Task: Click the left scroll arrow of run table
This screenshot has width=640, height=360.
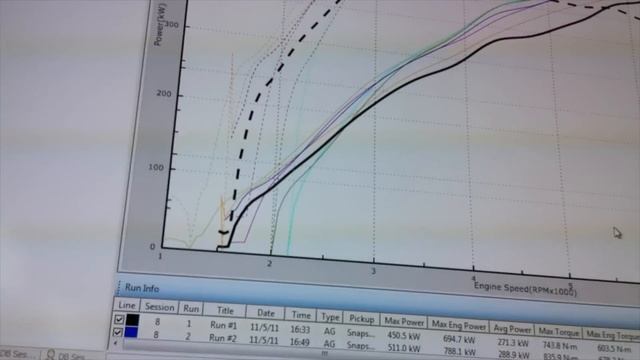Action: tap(115, 343)
